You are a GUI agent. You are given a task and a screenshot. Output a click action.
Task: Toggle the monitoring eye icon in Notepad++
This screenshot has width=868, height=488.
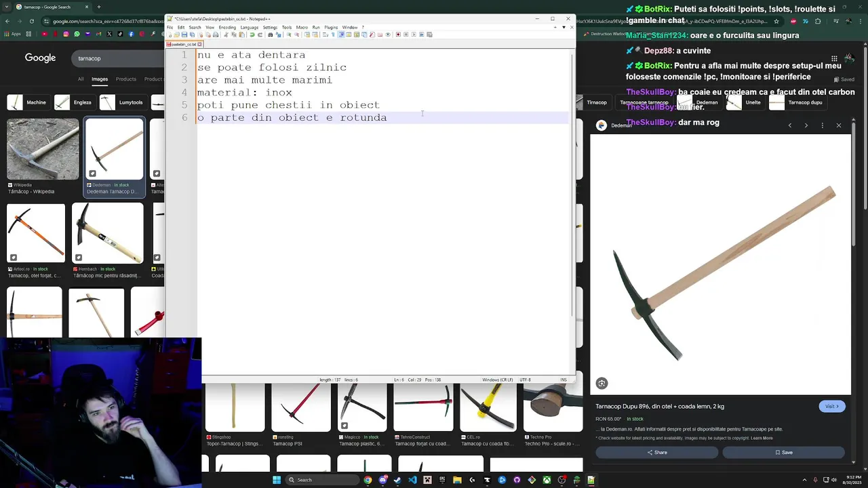(x=387, y=34)
